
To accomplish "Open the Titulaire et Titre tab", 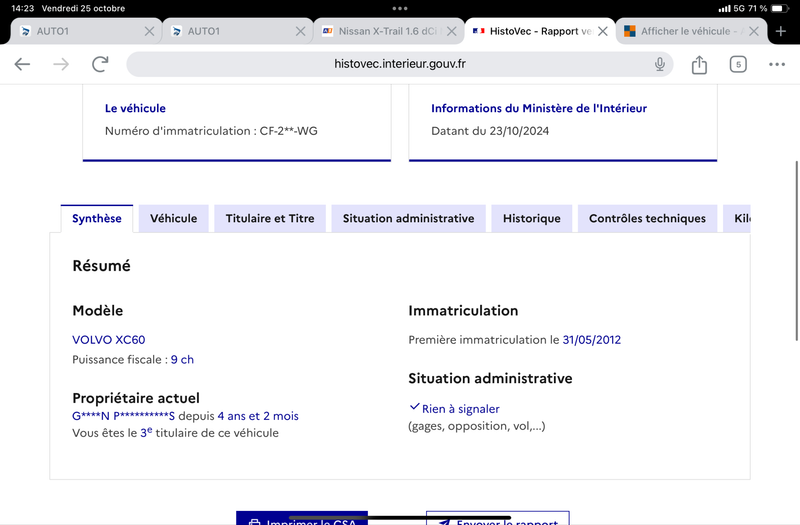I will coord(270,218).
